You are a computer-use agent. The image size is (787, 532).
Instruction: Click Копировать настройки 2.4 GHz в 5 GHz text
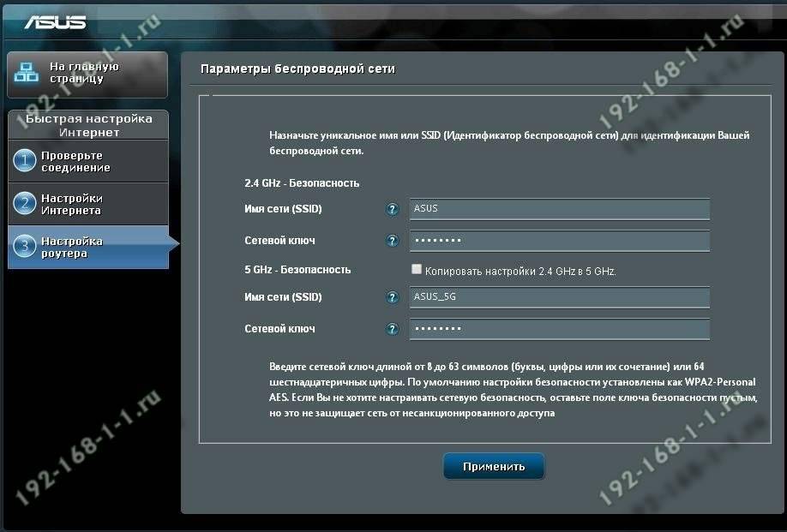pyautogui.click(x=520, y=272)
